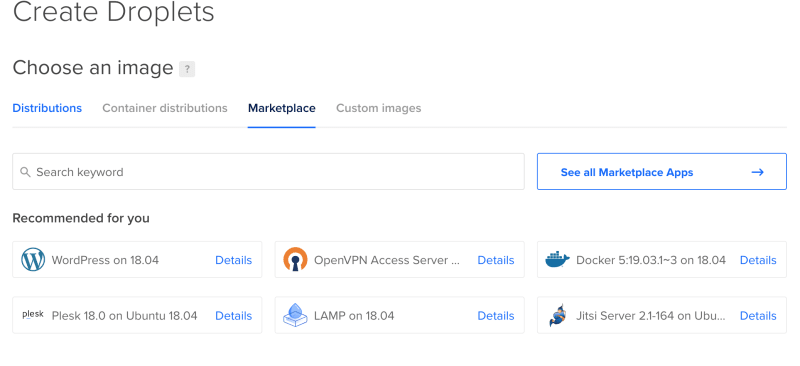Click the Jitsi Server logo icon
This screenshot has height=366, width=800.
pyautogui.click(x=557, y=315)
